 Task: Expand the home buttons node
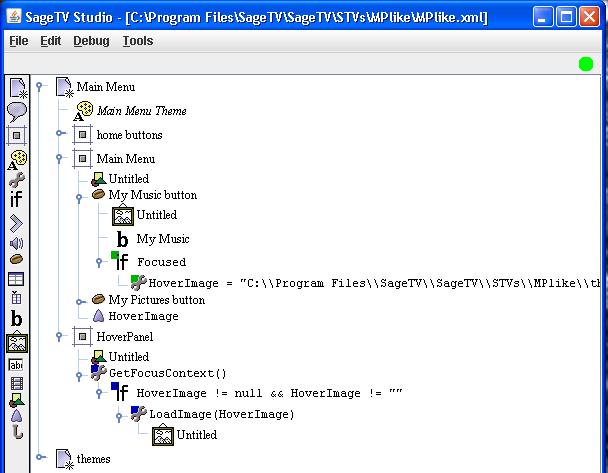coord(60,134)
